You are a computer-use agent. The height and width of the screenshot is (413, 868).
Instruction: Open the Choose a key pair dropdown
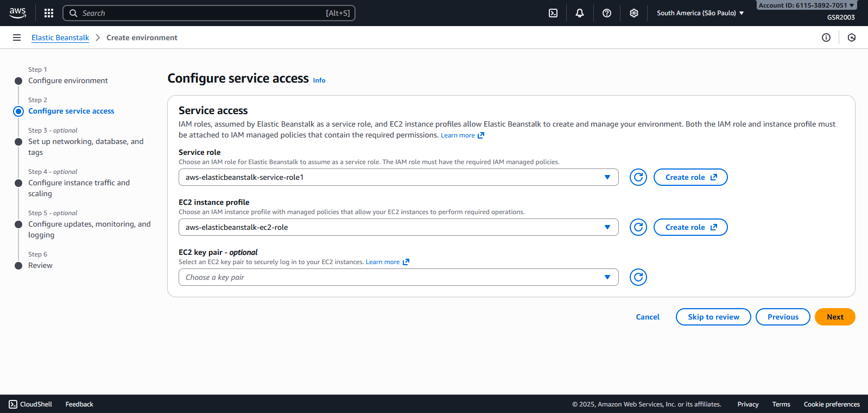coord(398,277)
